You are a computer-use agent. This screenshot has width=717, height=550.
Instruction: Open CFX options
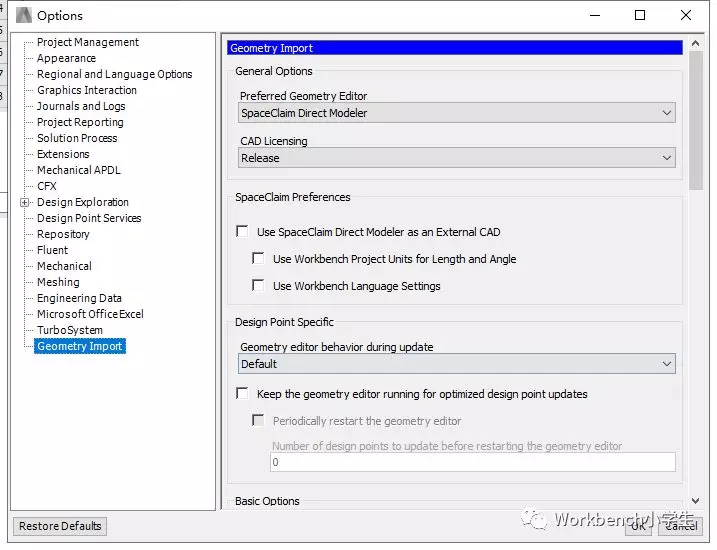point(47,186)
